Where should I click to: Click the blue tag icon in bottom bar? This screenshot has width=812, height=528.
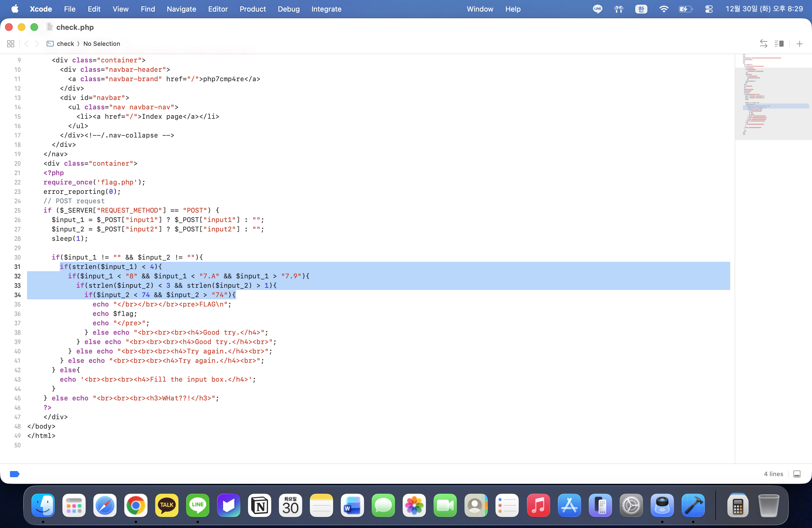pyautogui.click(x=15, y=474)
